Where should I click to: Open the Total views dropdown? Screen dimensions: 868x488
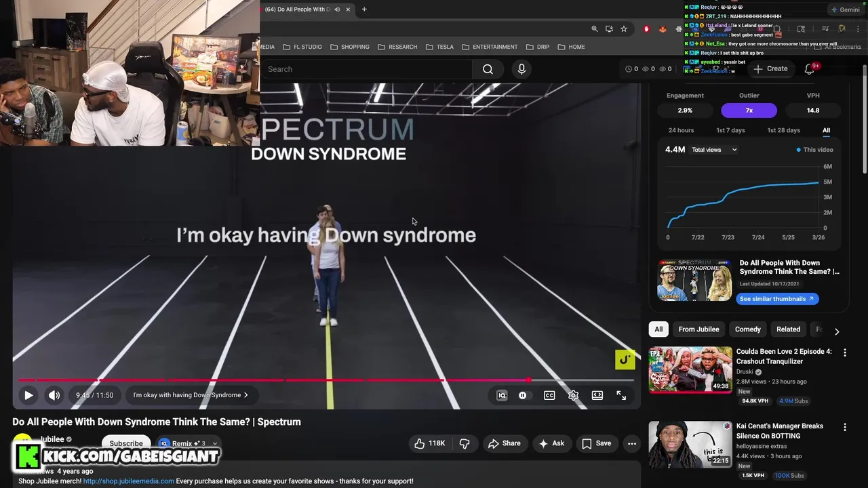tap(714, 150)
